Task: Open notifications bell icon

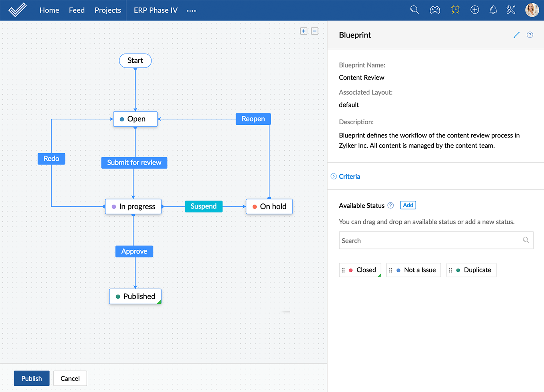Action: pyautogui.click(x=493, y=10)
